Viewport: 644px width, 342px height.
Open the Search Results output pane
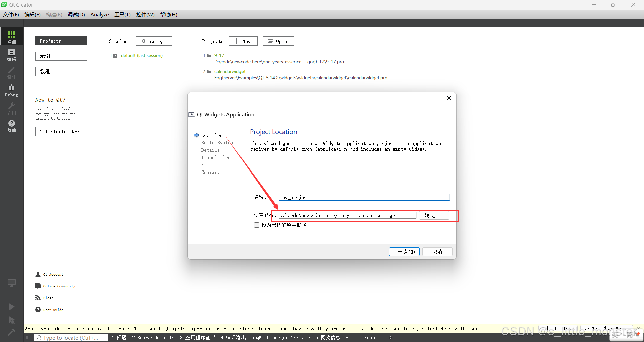153,338
